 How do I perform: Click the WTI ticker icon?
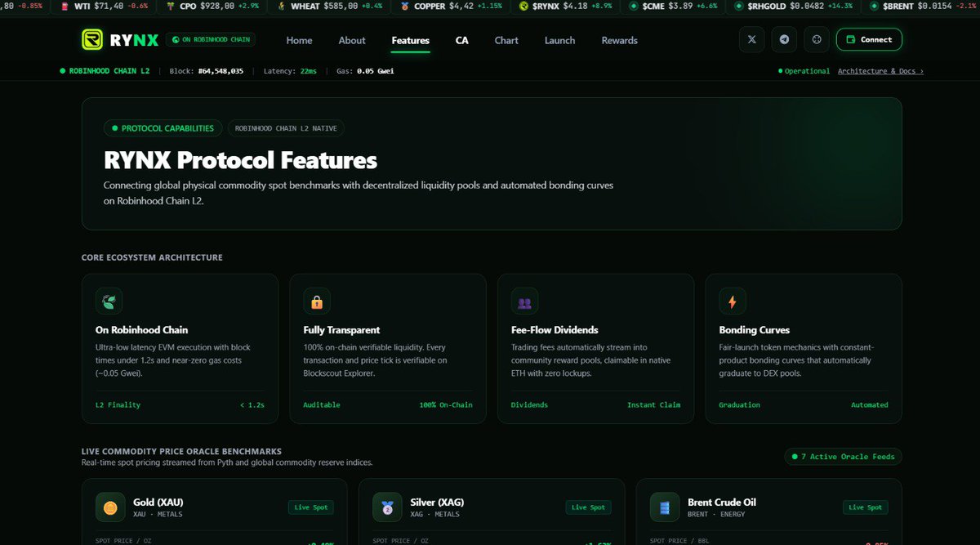click(x=65, y=7)
